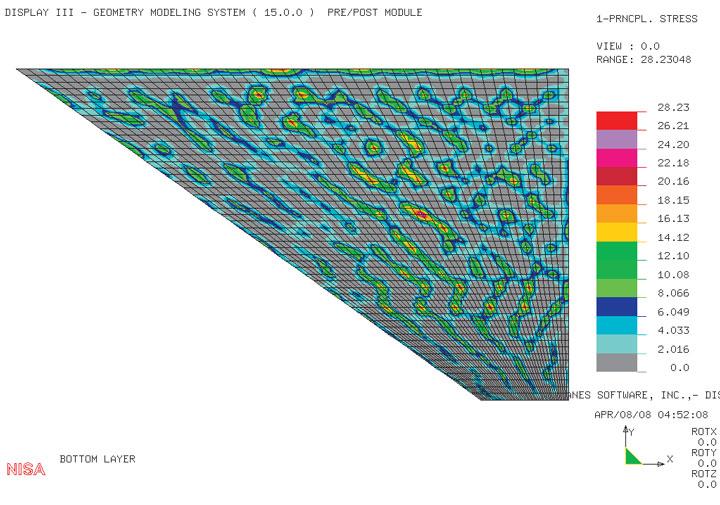Viewport: 720px width, 505px height.
Task: Click the 0.0 minimum legend value
Action: click(x=679, y=368)
